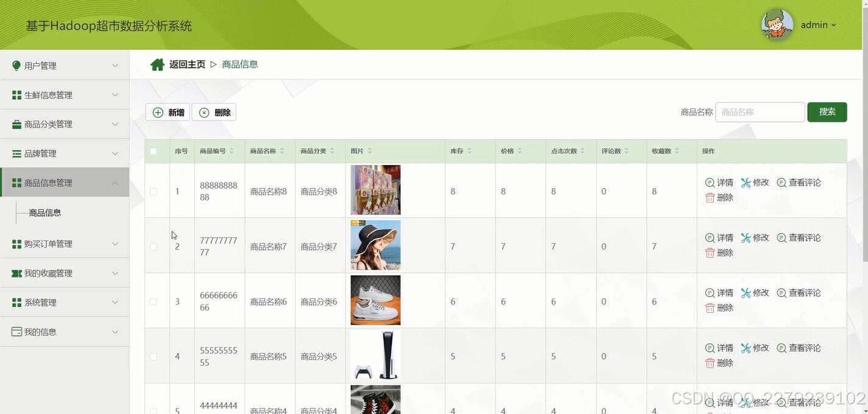Click the hat photo thumbnail for 商品名称7

[x=375, y=245]
